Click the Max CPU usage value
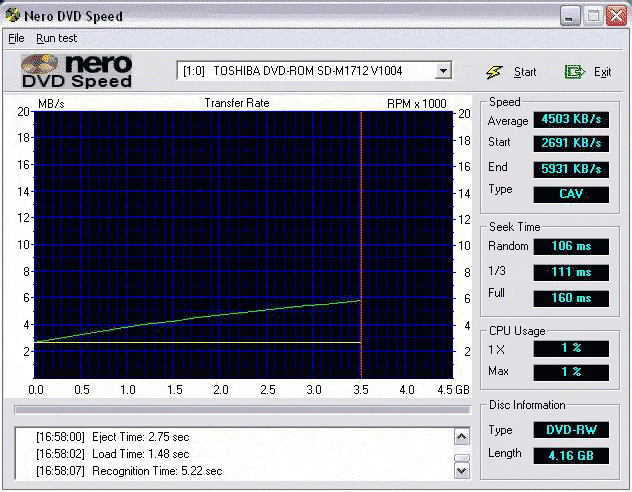Image resolution: width=632 pixels, height=492 pixels. point(571,372)
